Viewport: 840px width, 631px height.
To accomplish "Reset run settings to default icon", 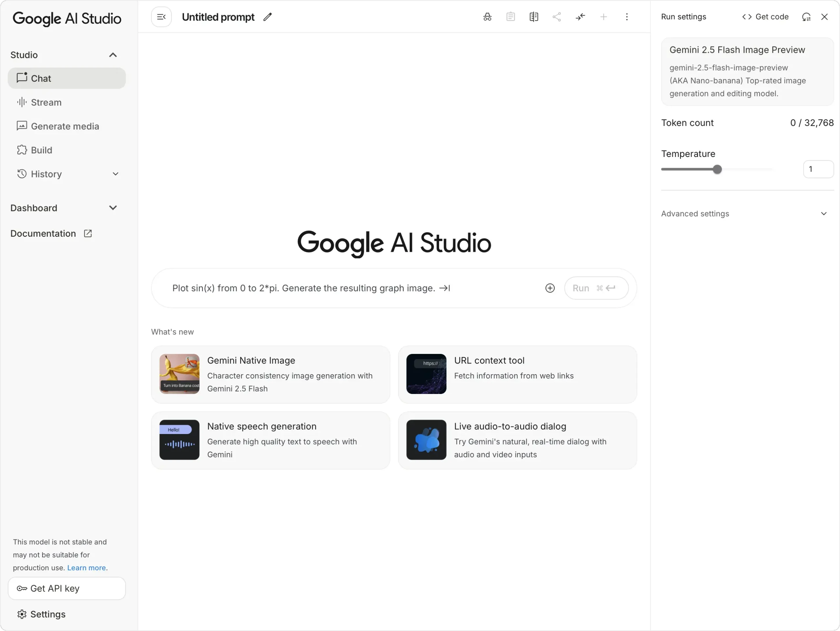I will (x=806, y=17).
